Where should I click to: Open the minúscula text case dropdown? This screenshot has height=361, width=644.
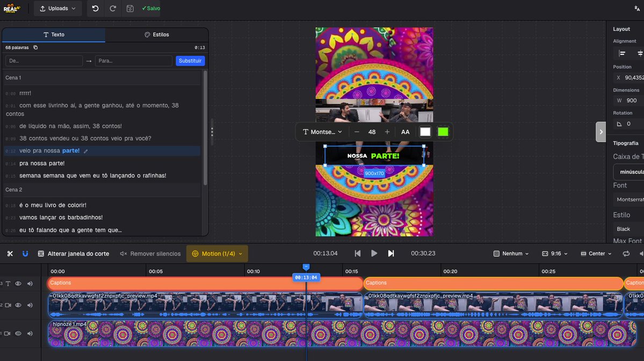[x=629, y=172]
